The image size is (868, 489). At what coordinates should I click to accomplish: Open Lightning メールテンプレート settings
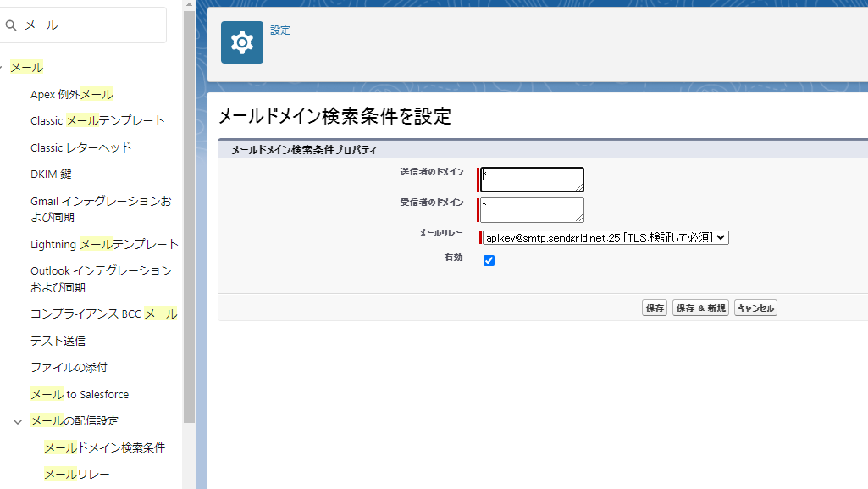point(104,243)
